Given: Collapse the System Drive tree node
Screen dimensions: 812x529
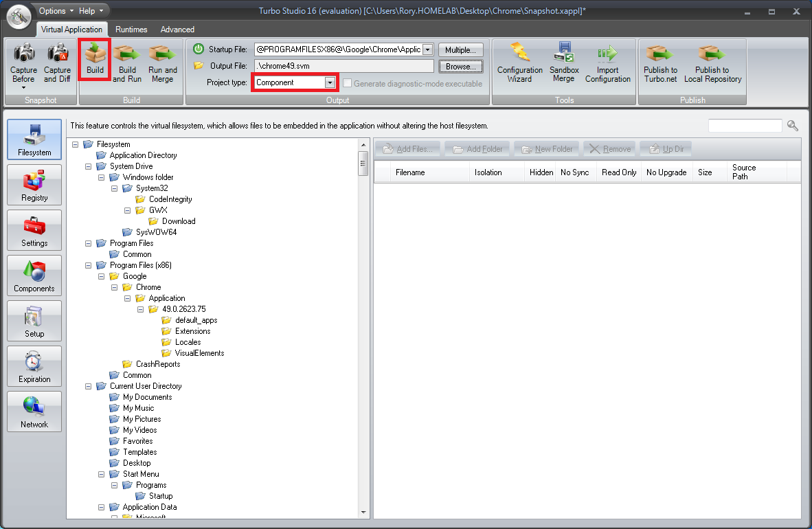Looking at the screenshot, I should coord(88,166).
